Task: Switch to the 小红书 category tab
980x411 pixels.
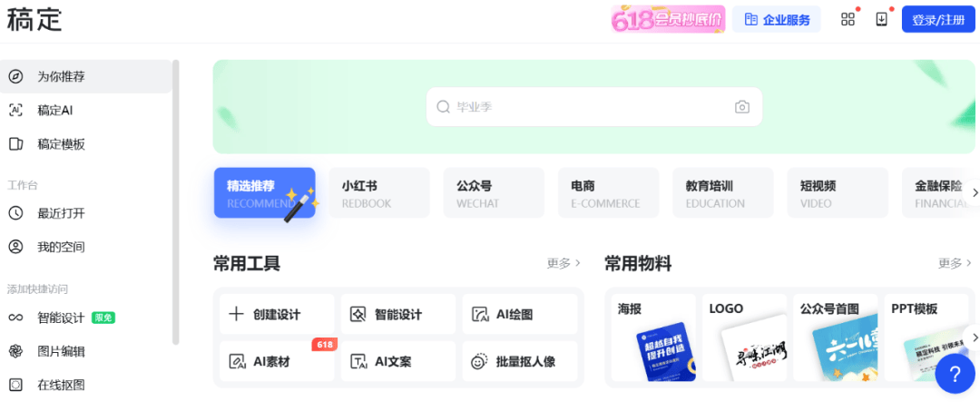Action: [x=378, y=193]
